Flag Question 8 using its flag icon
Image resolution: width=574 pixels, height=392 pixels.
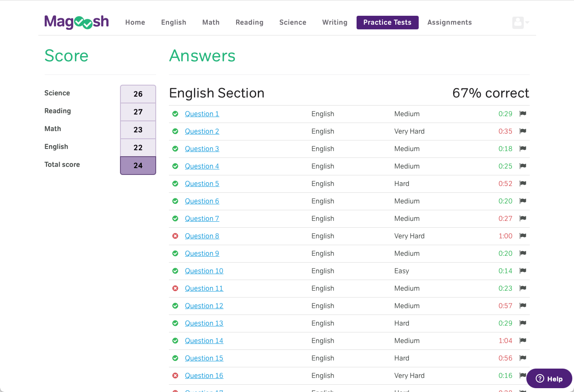point(523,236)
